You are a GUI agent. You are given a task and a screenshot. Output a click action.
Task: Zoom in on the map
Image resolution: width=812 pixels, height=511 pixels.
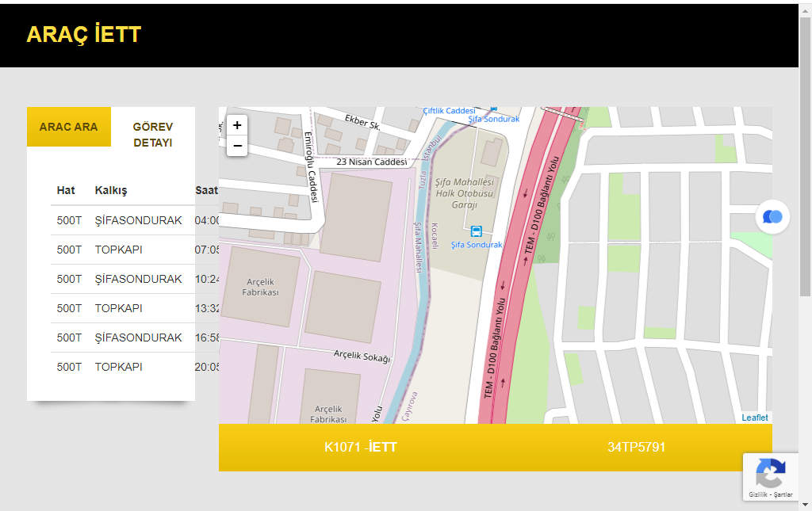coord(237,125)
